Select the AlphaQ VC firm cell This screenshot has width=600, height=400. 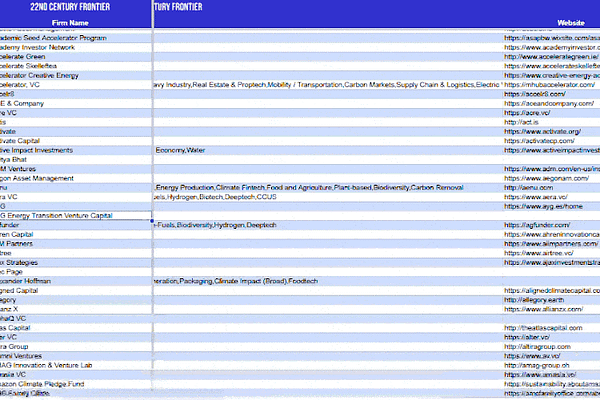pos(76,318)
